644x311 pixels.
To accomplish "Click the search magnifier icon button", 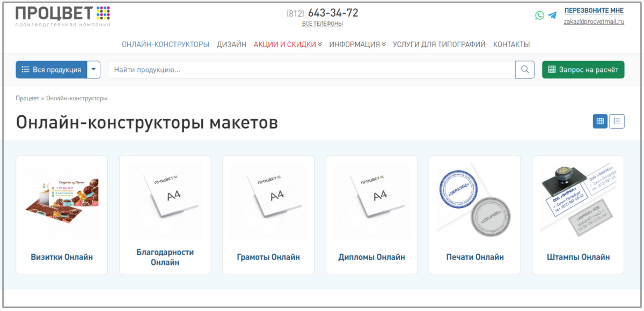I will (525, 70).
